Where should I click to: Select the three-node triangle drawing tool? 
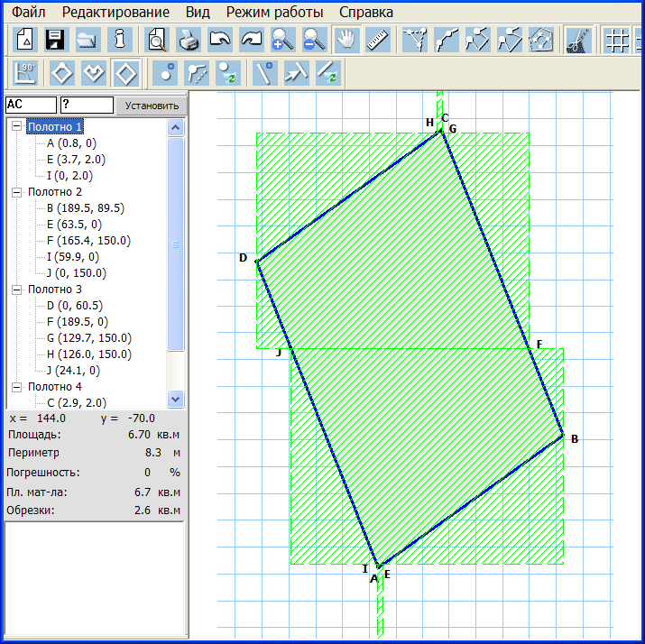pyautogui.click(x=415, y=40)
